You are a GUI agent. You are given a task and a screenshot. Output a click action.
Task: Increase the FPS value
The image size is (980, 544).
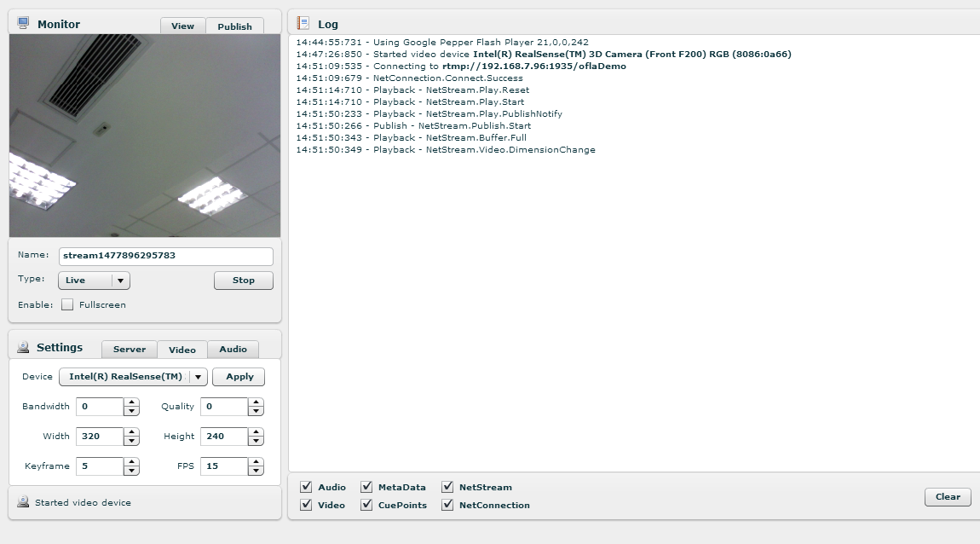(256, 462)
